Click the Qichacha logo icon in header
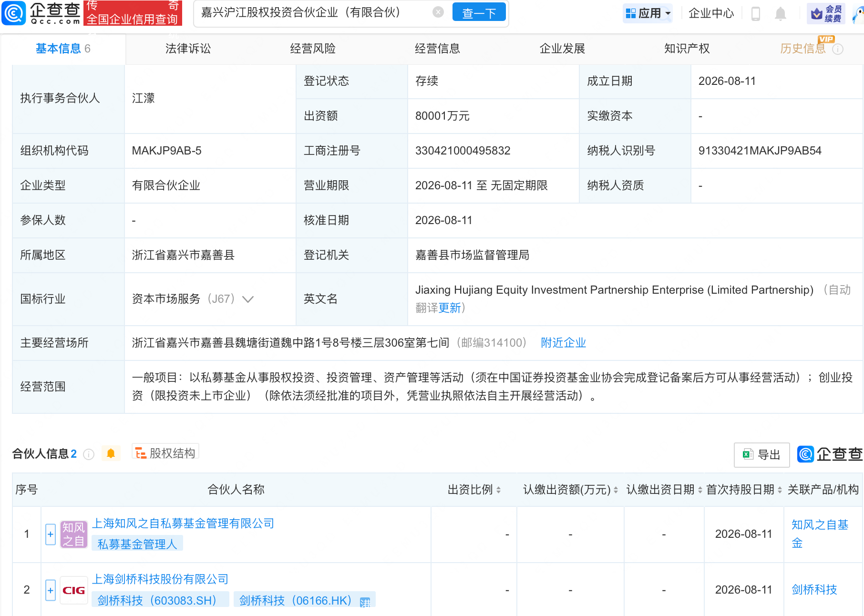 [x=14, y=13]
